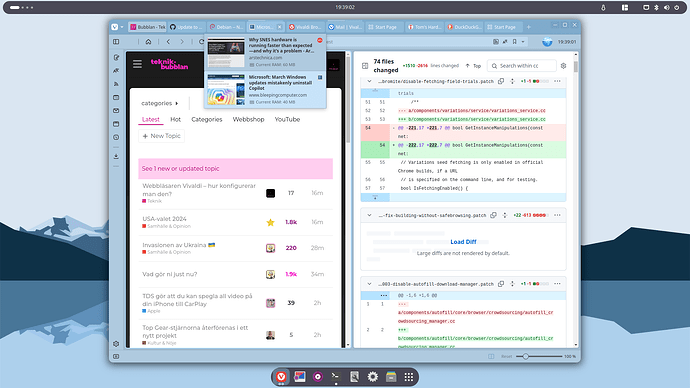
Task: Open more options for disable-fetching-field-trials.patch
Action: (557, 81)
